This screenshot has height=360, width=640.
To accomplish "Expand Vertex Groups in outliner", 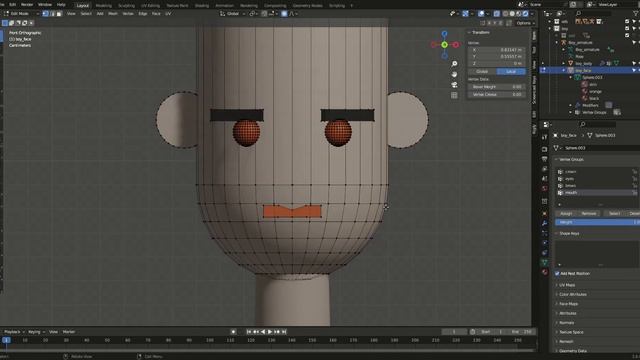I will pyautogui.click(x=571, y=112).
